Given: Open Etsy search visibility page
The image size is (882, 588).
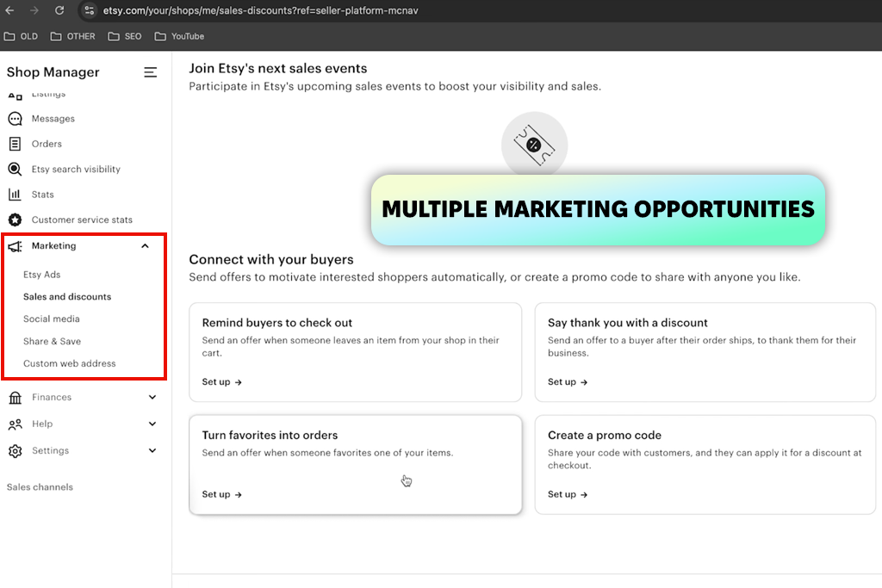Looking at the screenshot, I should tap(76, 170).
